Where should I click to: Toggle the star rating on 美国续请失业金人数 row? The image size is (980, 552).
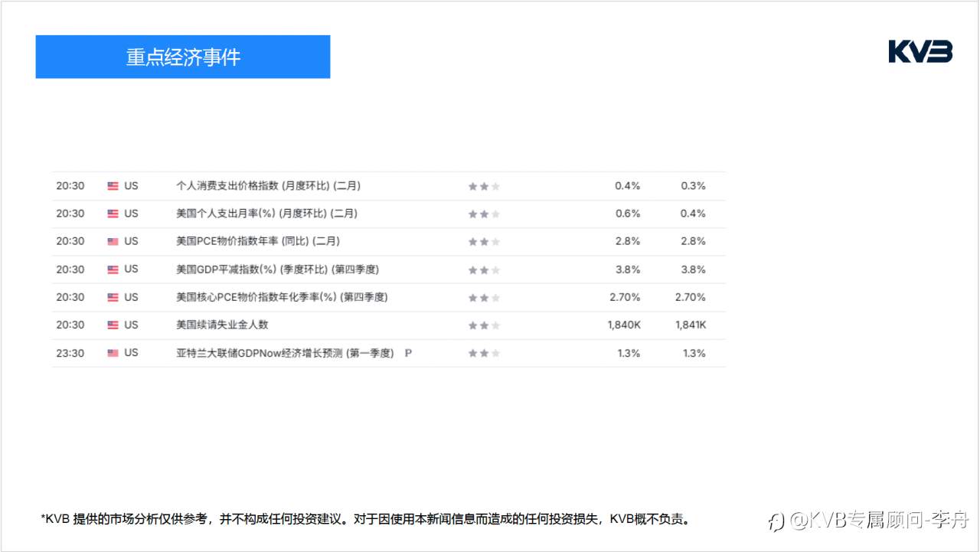click(483, 325)
